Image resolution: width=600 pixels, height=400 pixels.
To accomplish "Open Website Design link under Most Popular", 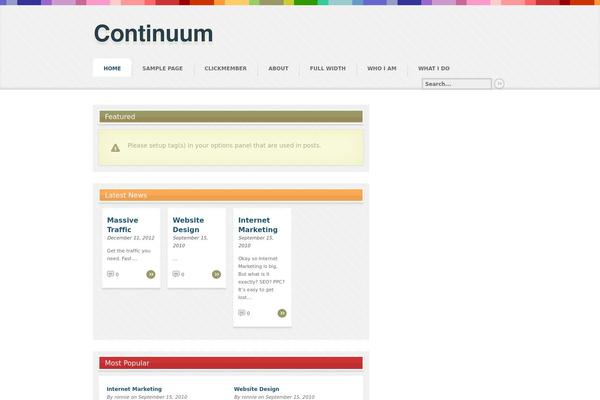I will point(256,389).
